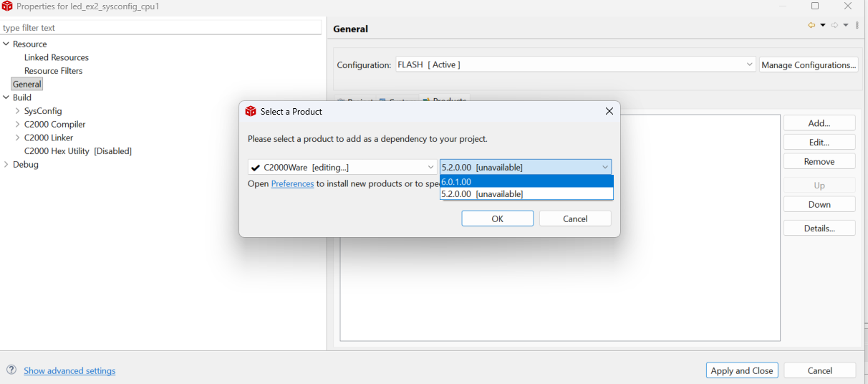Open the three-dot view menu icon
The width and height of the screenshot is (868, 384).
pyautogui.click(x=857, y=25)
